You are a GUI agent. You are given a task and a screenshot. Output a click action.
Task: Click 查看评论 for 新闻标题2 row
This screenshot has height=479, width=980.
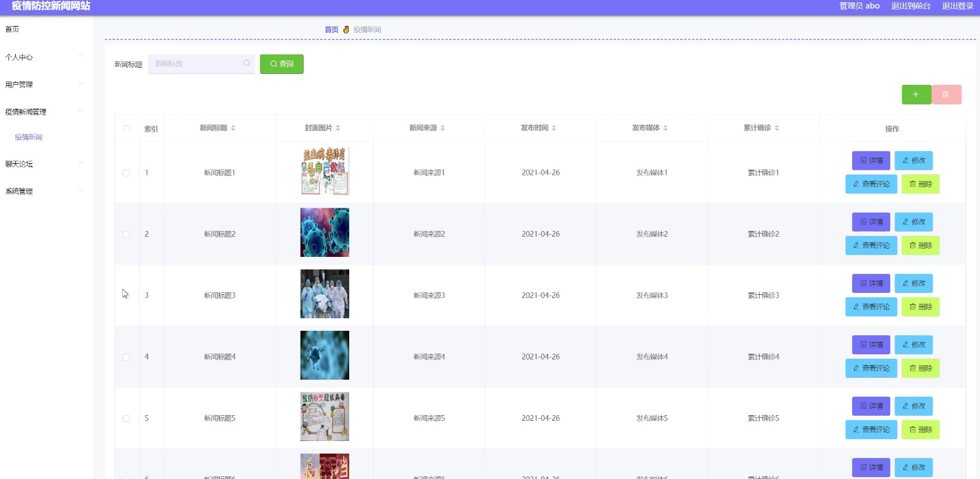point(871,246)
